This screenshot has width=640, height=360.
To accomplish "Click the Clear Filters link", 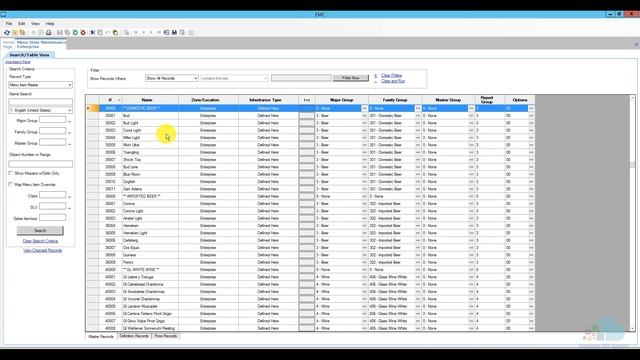I will 391,76.
